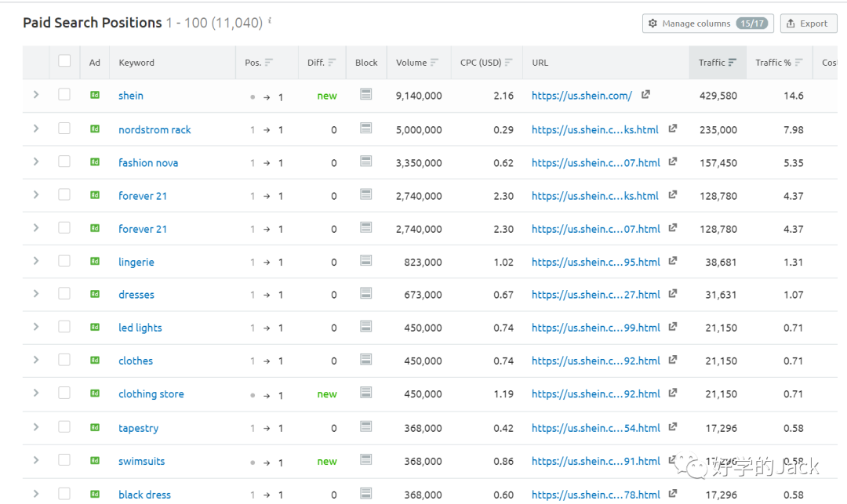Sort by the Pos. column header

click(259, 63)
